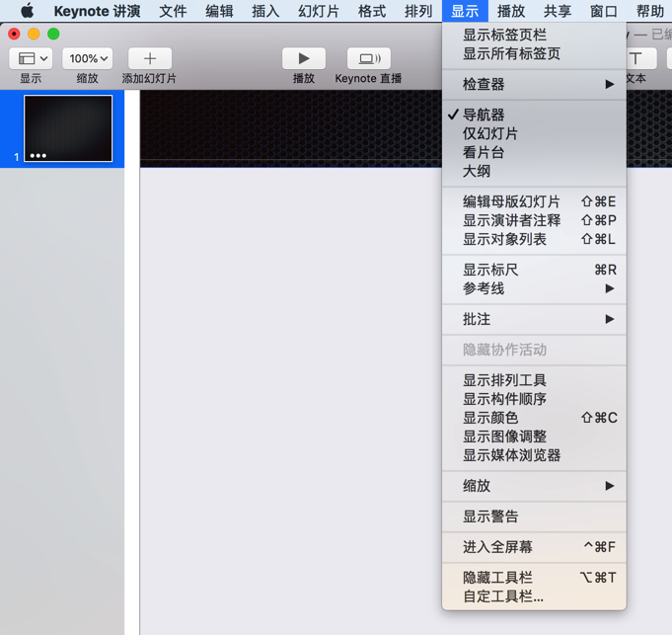Choose 显示所有标签页 menu item
The image size is (672, 635).
click(x=534, y=53)
